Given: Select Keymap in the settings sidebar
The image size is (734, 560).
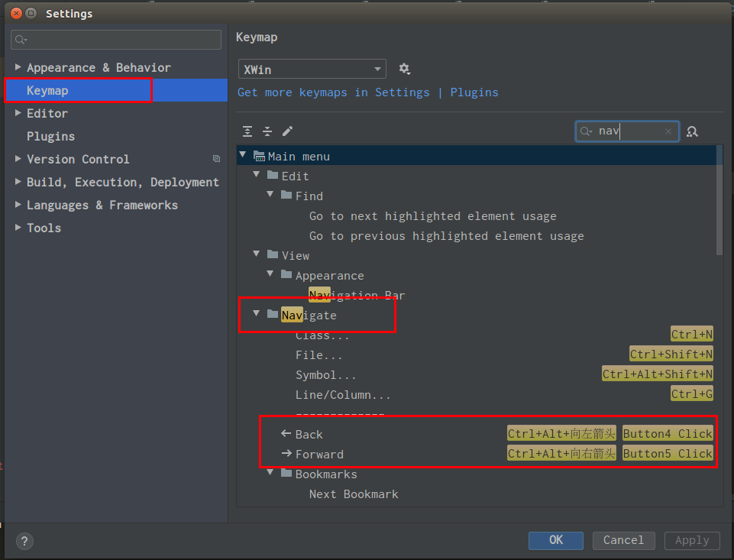Looking at the screenshot, I should (x=47, y=89).
